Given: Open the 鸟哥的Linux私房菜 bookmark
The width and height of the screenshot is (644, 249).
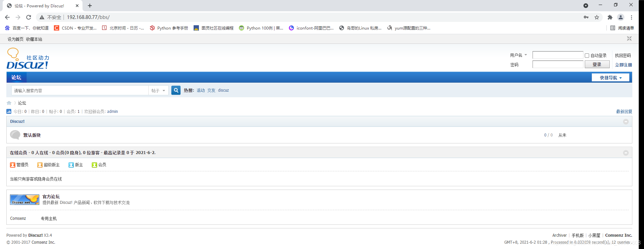Looking at the screenshot, I should (360, 28).
